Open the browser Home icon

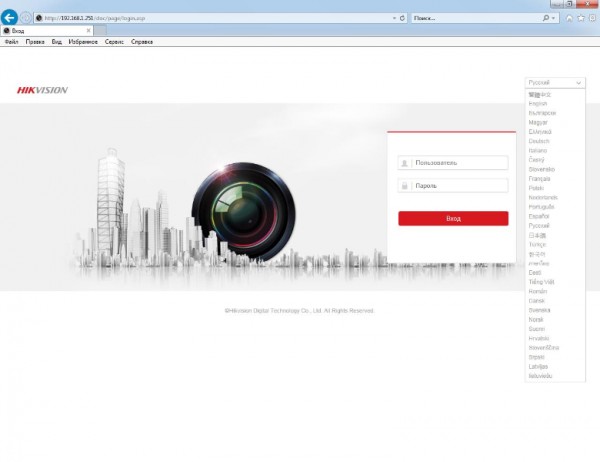coord(569,18)
